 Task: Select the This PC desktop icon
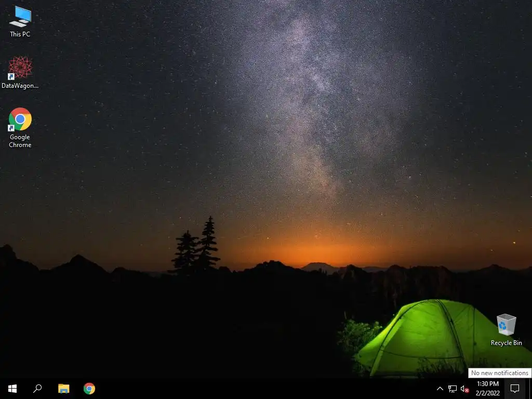(20, 21)
